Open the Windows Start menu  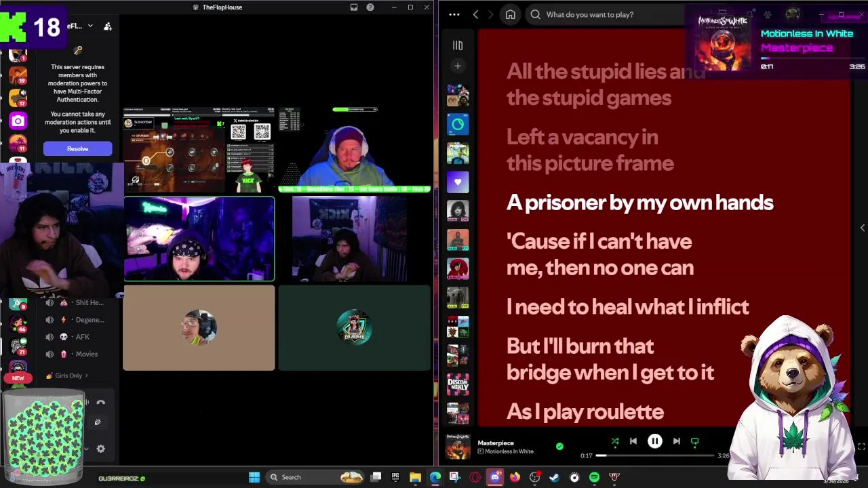(254, 477)
